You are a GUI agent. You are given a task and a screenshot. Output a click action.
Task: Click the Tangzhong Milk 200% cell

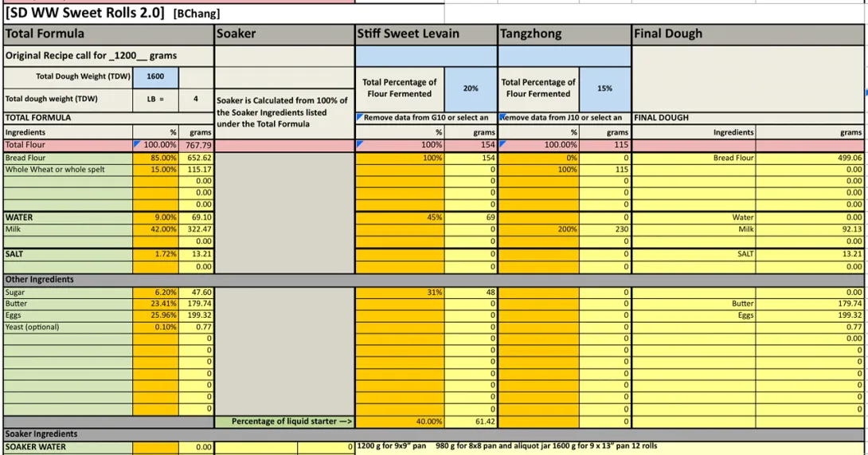click(539, 229)
